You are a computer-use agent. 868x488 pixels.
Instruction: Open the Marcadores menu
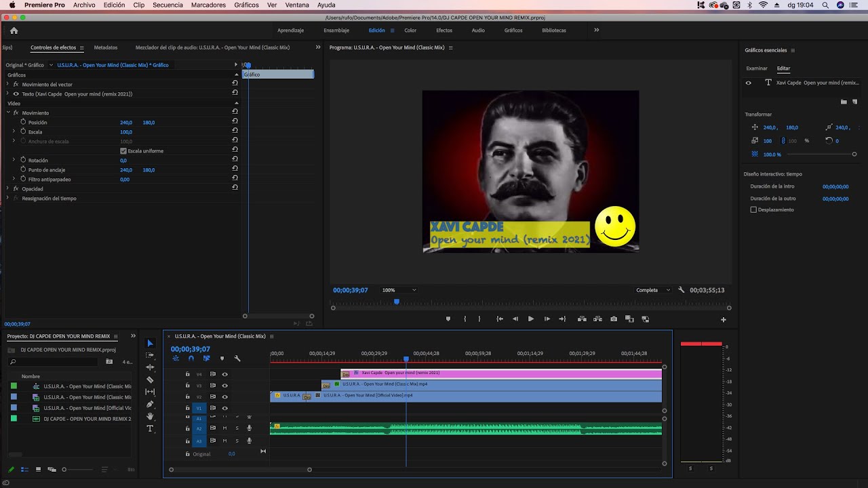tap(208, 5)
